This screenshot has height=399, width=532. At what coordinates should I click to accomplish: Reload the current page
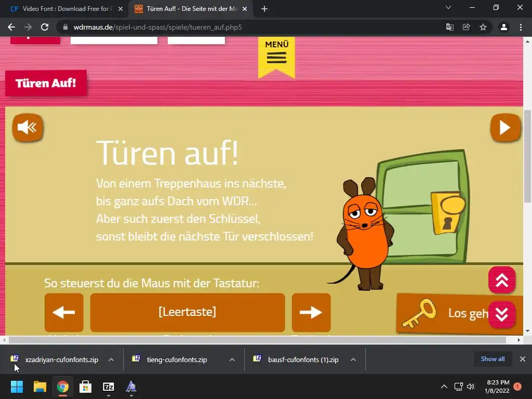pos(45,27)
